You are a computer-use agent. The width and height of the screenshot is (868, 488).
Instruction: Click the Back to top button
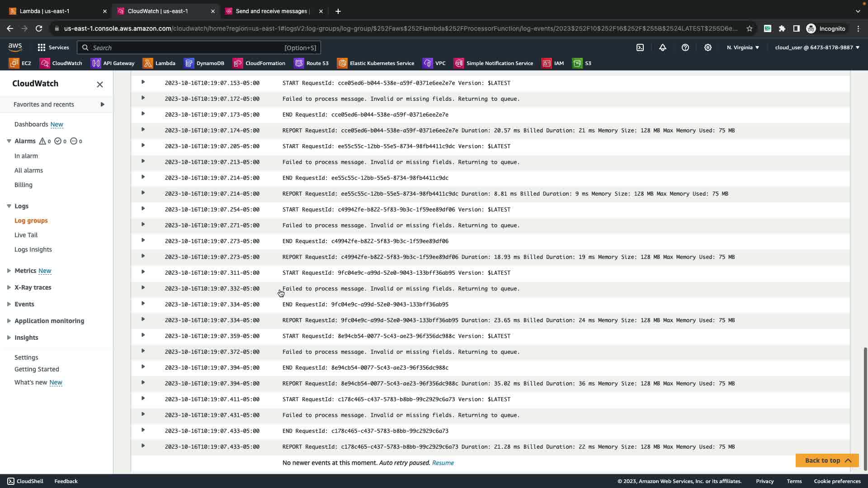tap(827, 460)
